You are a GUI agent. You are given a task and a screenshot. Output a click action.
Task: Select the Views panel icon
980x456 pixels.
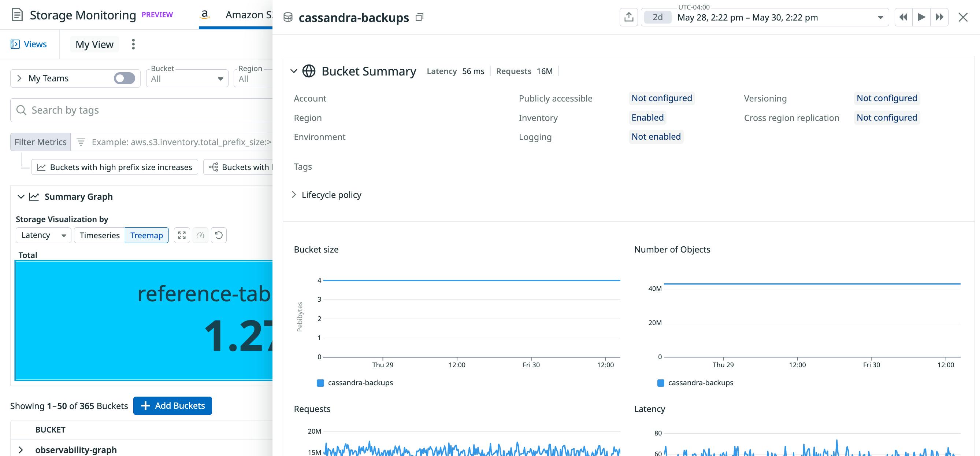[15, 44]
